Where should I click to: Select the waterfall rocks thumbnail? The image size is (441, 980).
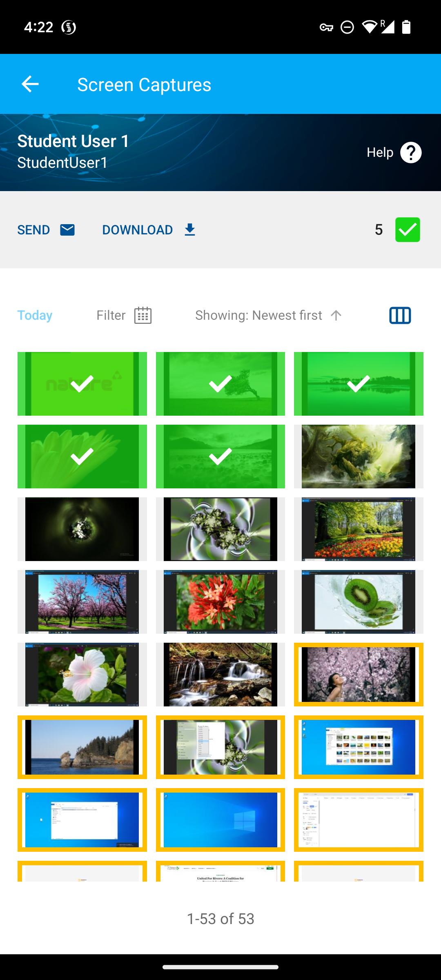[220, 675]
